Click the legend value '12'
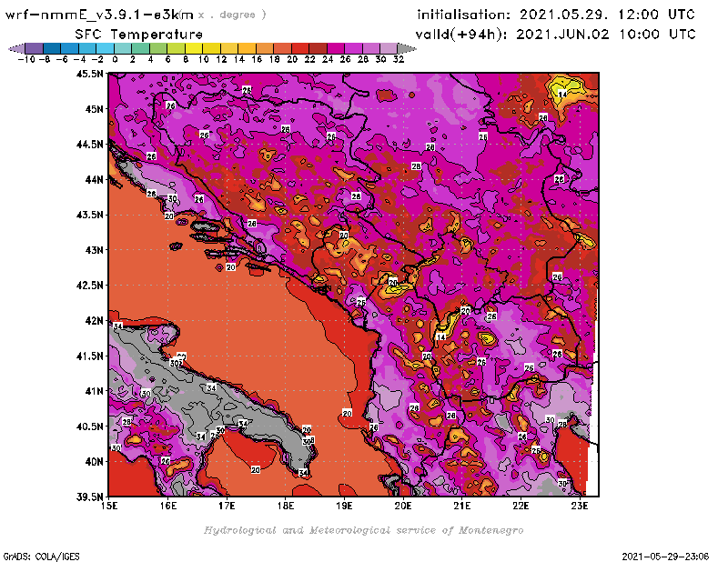 coord(221,59)
